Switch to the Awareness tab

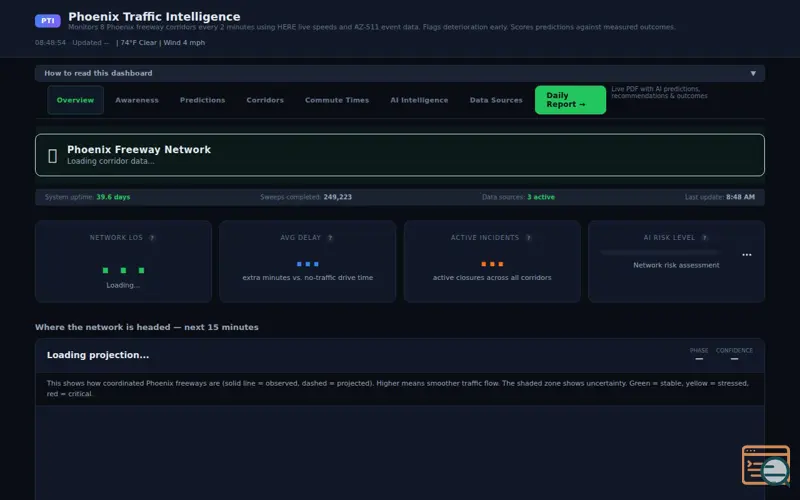(137, 100)
